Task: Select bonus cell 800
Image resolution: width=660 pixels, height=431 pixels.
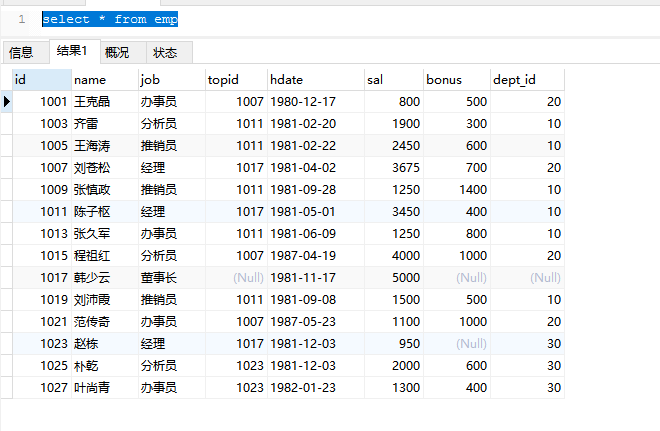Action: tap(457, 234)
